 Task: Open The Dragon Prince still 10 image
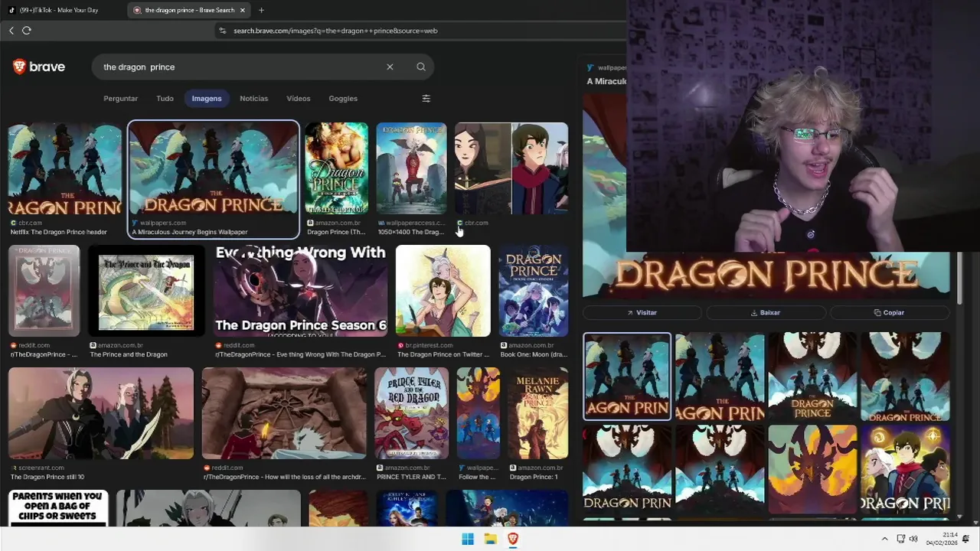point(101,413)
